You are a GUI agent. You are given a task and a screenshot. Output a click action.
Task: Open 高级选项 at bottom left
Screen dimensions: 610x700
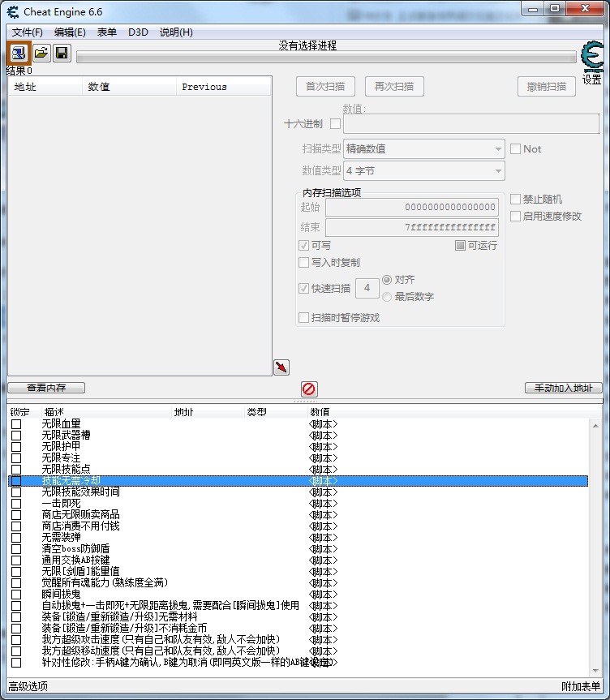point(28,686)
